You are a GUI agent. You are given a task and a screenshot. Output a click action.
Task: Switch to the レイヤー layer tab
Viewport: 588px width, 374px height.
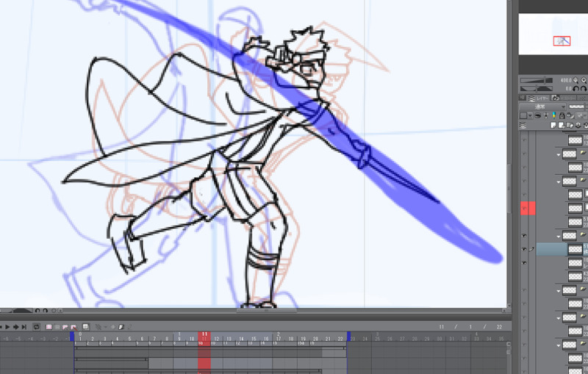pos(538,98)
